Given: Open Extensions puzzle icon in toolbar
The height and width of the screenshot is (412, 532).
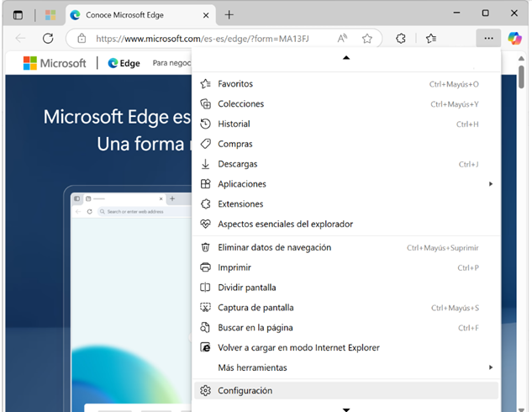Looking at the screenshot, I should click(401, 39).
